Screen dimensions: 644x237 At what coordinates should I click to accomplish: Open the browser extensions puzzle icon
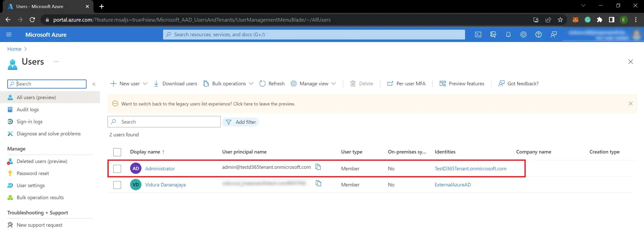(599, 20)
